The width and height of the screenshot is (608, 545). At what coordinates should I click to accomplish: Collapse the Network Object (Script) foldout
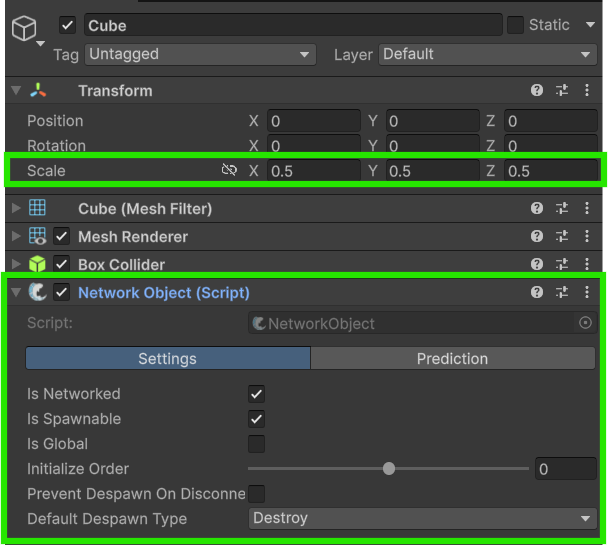(16, 292)
